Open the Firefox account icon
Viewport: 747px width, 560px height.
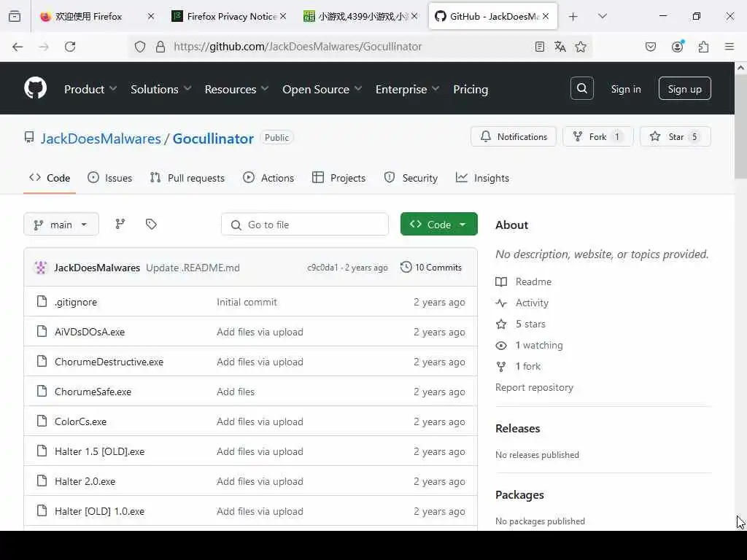tap(678, 46)
